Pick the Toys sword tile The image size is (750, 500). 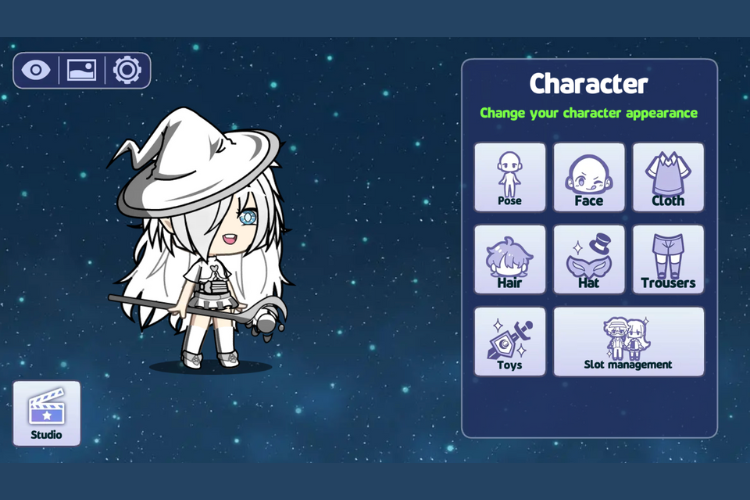(510, 342)
